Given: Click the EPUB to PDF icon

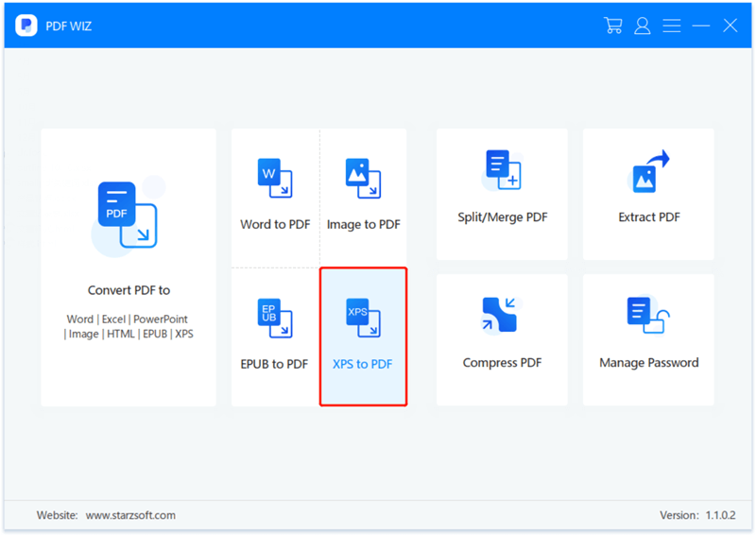Looking at the screenshot, I should pyautogui.click(x=275, y=318).
